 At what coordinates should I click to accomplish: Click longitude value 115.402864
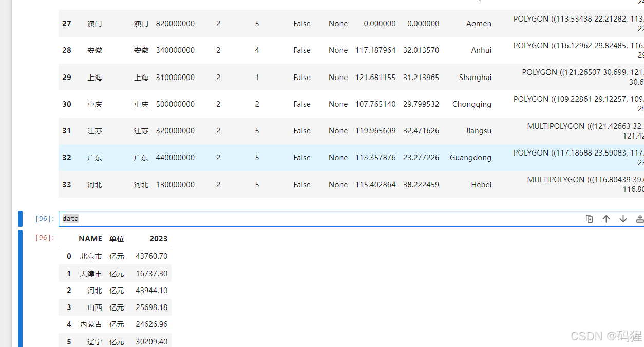tap(375, 185)
